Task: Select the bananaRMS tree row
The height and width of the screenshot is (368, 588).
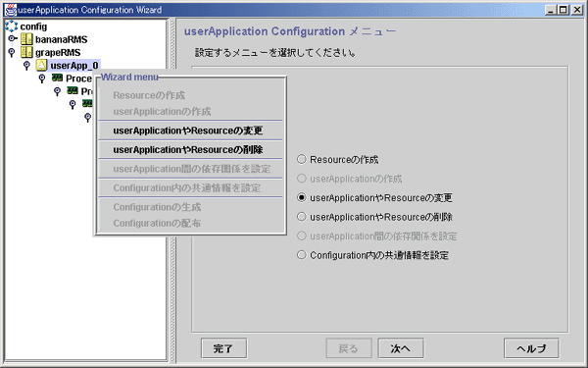Action: click(x=61, y=39)
